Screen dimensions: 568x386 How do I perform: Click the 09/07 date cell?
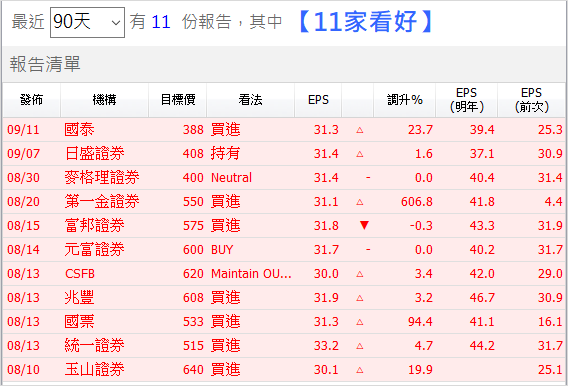(x=23, y=154)
